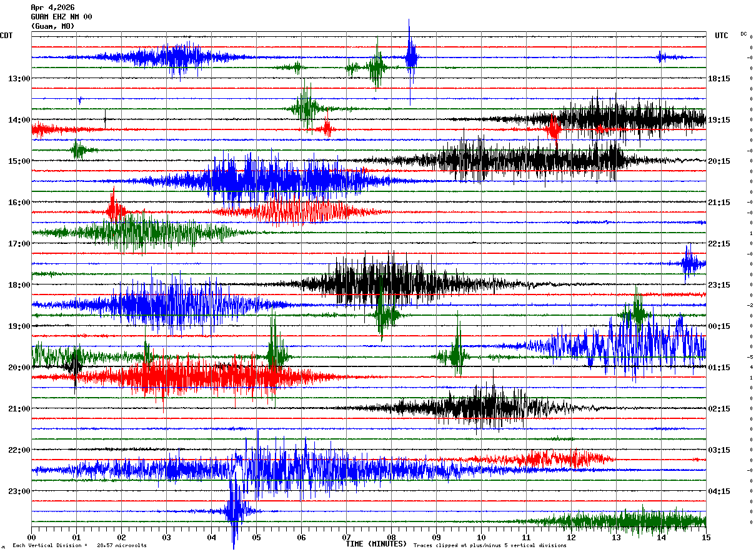The height and width of the screenshot is (554, 756).
Task: Click the 23:15 UTC time label
Action: tap(719, 285)
